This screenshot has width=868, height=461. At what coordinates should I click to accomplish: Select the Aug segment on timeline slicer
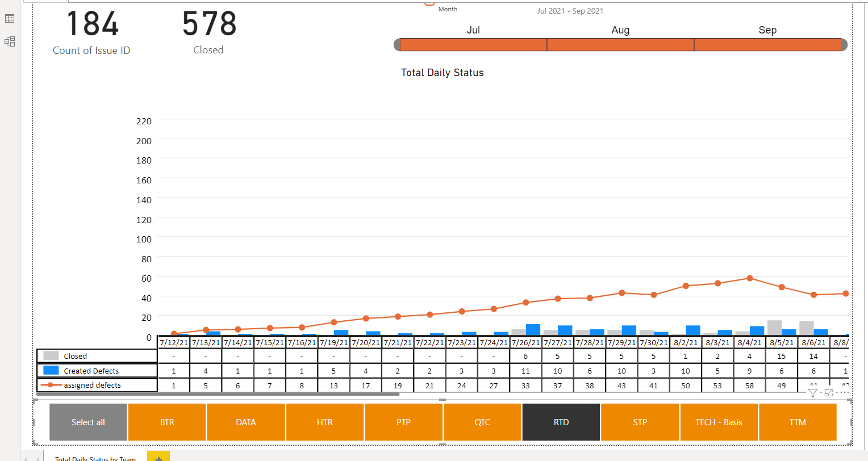pos(620,45)
